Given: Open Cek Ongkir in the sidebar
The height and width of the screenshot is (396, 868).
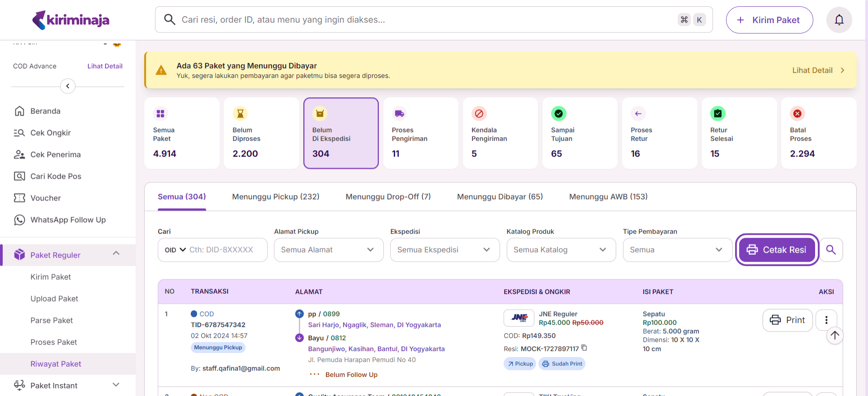Looking at the screenshot, I should pos(50,133).
